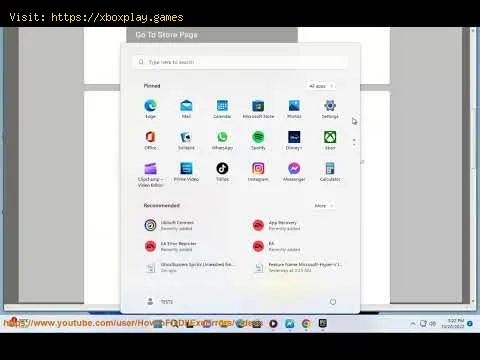Image resolution: width=480 pixels, height=360 pixels.
Task: Launch WhatsApp from the Start menu
Action: click(222, 140)
